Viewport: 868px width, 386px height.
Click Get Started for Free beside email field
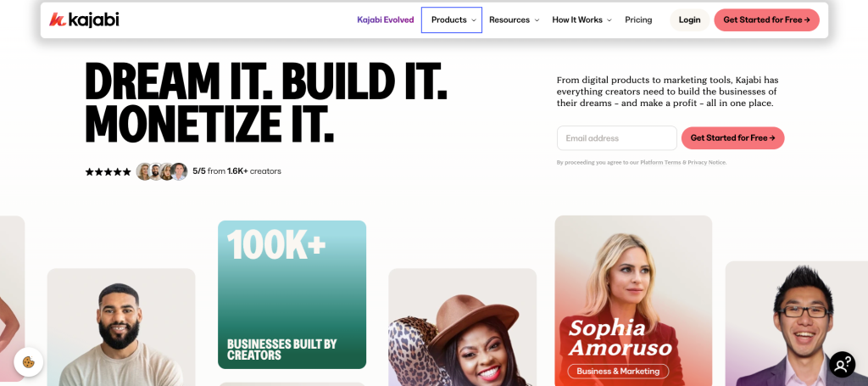732,138
